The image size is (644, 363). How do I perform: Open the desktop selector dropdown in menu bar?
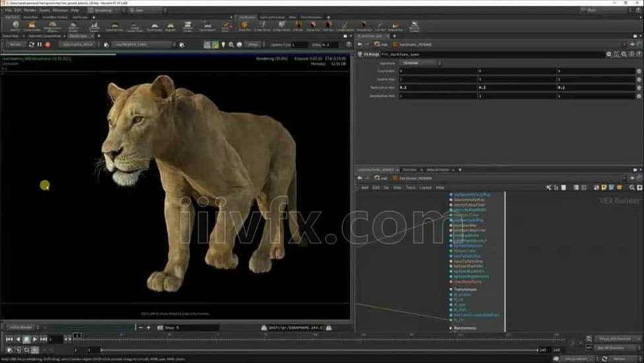pos(106,11)
